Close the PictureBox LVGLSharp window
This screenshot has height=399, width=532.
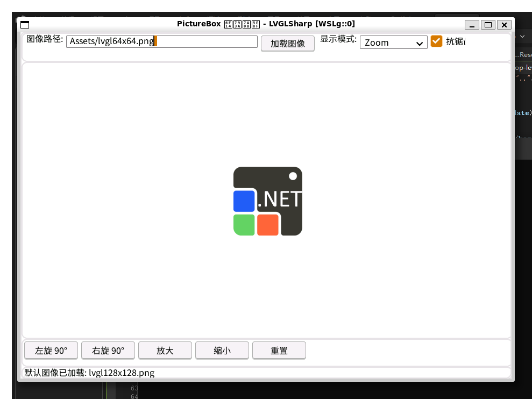tap(504, 25)
